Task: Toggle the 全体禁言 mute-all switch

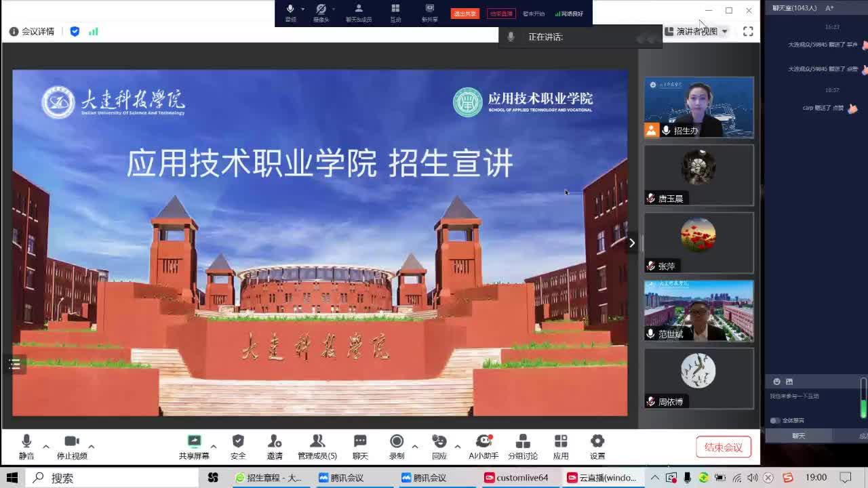Action: 775,420
